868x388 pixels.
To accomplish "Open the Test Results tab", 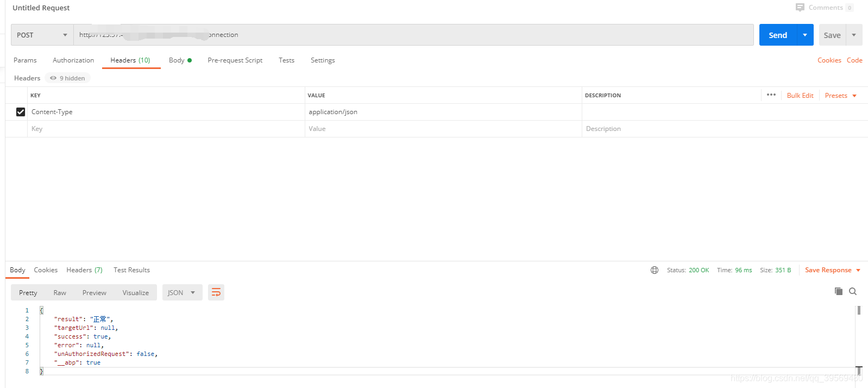I will (131, 270).
